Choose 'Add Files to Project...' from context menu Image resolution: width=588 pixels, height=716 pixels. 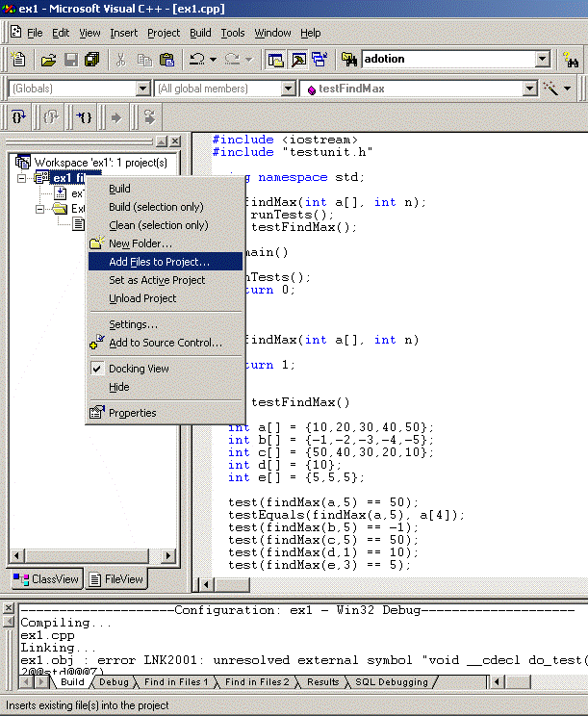coord(166,262)
